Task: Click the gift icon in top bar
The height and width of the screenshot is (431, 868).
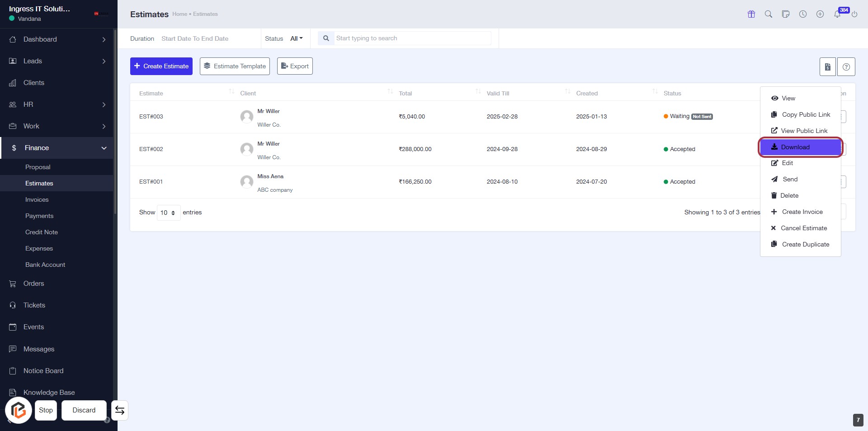Action: click(x=751, y=14)
